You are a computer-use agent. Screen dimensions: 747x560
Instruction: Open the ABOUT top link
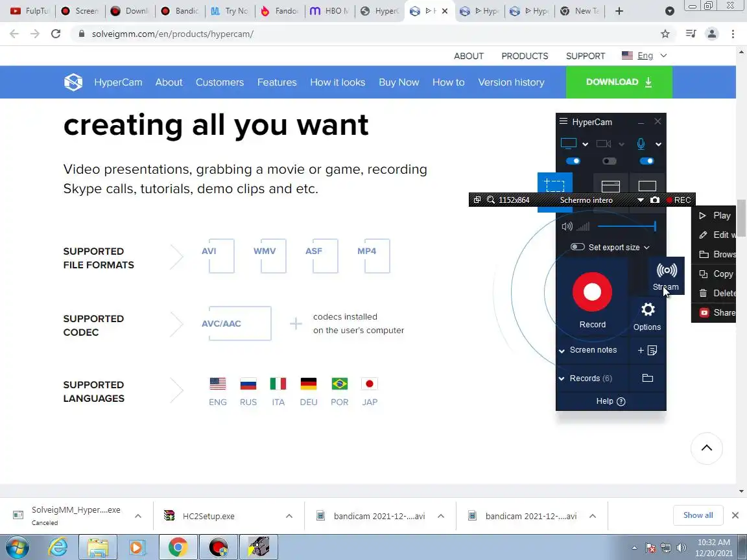pyautogui.click(x=468, y=56)
